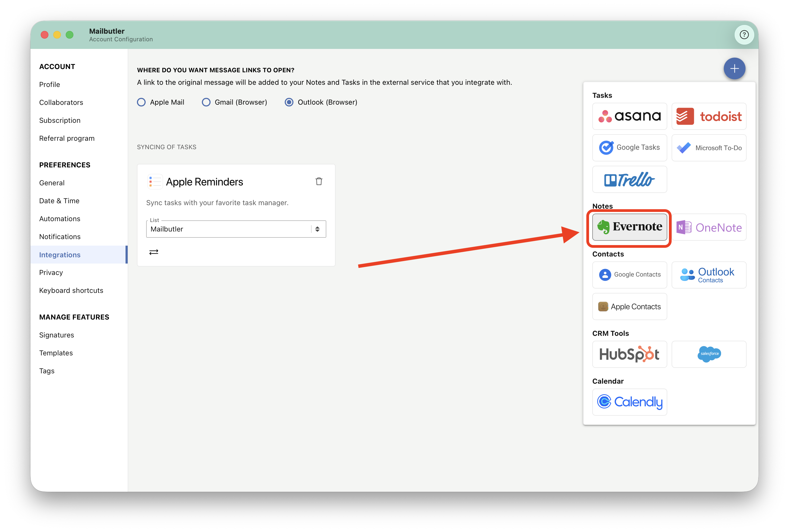
Task: Open Profile in the sidebar
Action: (49, 85)
